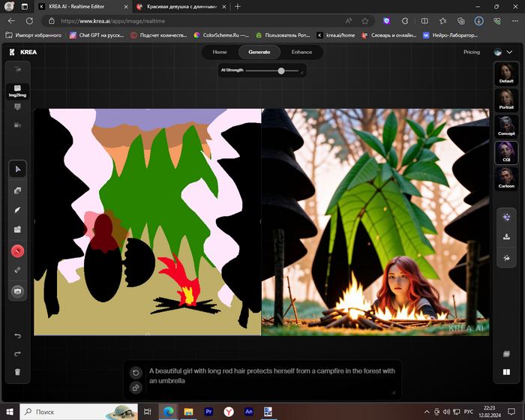Viewport: 525px width, 420px height.
Task: Select the Portrait style preset
Action: (506, 100)
